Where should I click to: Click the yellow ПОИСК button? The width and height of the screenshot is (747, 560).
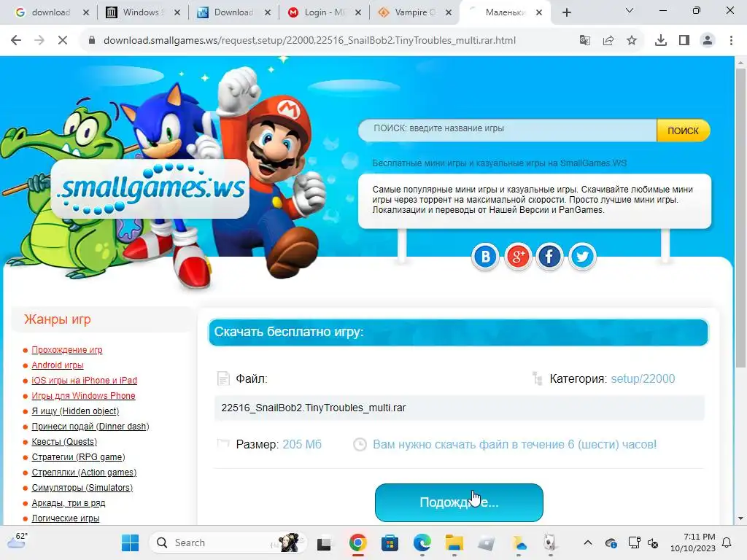tap(683, 131)
